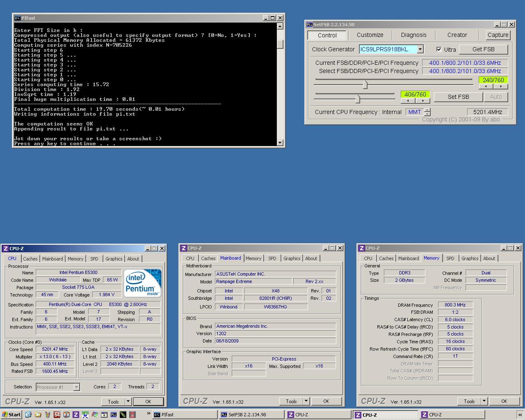
Task: Open the Start menu
Action: point(11,415)
